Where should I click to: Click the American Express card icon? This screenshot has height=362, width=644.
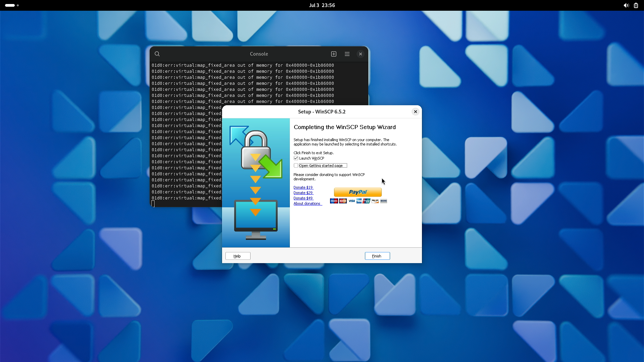tap(359, 201)
